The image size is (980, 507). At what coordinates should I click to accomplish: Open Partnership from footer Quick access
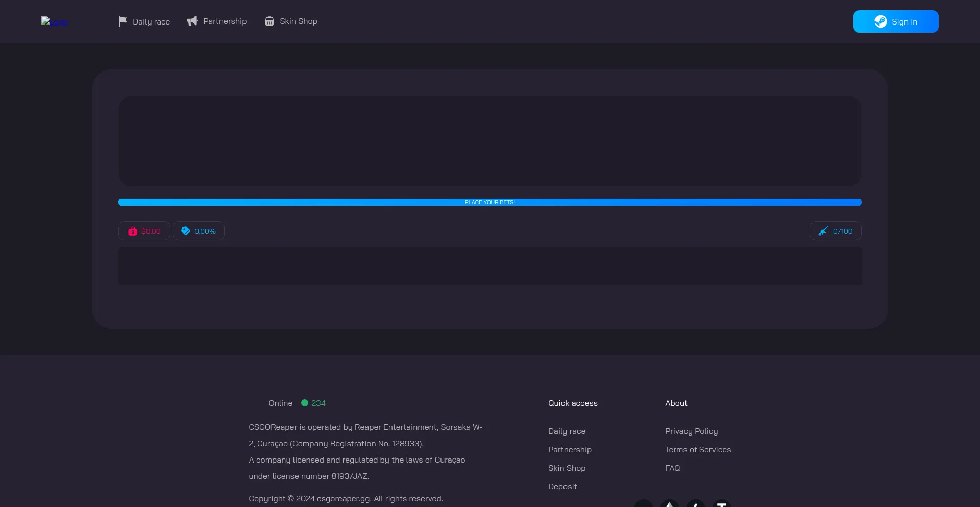(570, 450)
